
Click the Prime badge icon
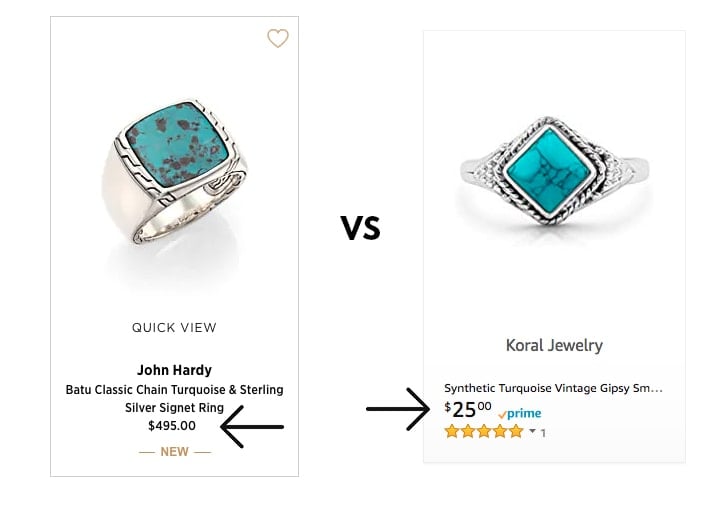(520, 414)
